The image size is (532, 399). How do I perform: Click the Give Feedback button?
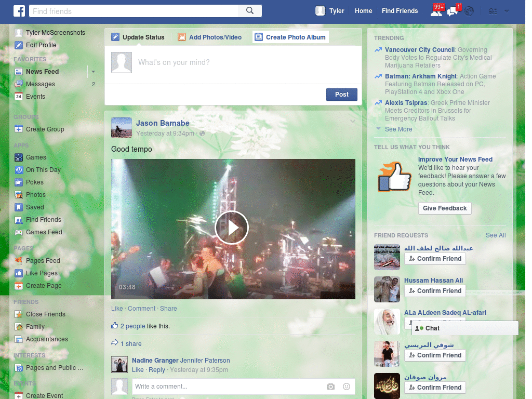pyautogui.click(x=445, y=208)
